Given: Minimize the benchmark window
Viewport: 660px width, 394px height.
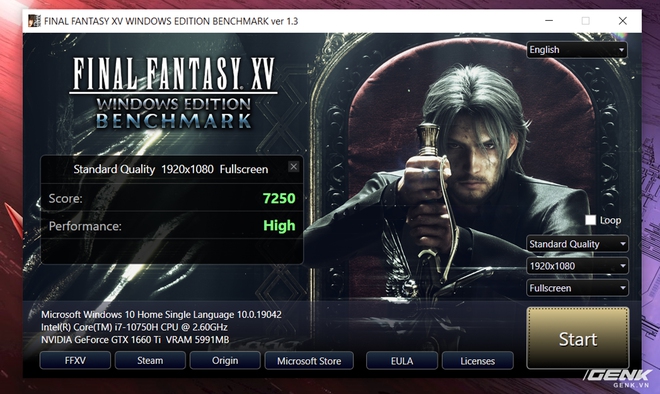Looking at the screenshot, I should (x=549, y=21).
